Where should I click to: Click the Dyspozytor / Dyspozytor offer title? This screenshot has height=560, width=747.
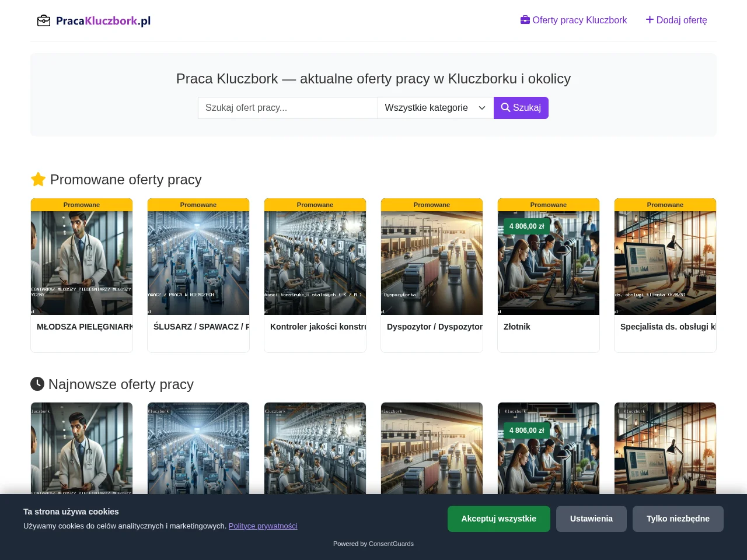tap(435, 327)
